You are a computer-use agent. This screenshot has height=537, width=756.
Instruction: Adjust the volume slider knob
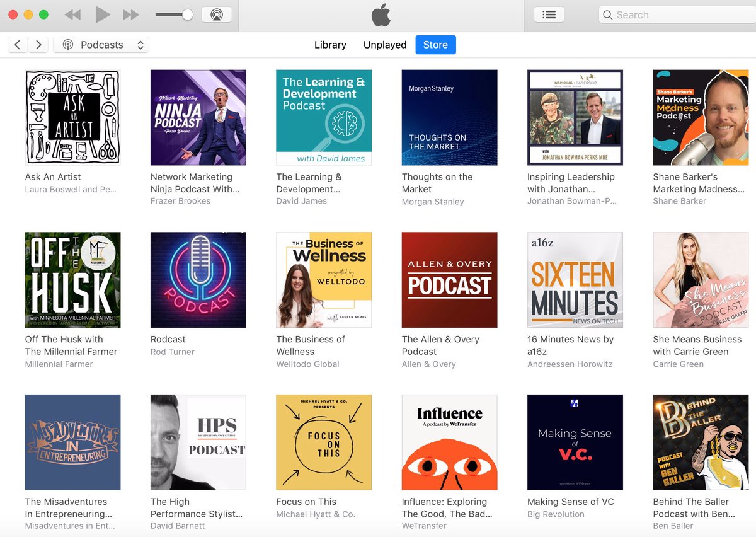point(187,14)
